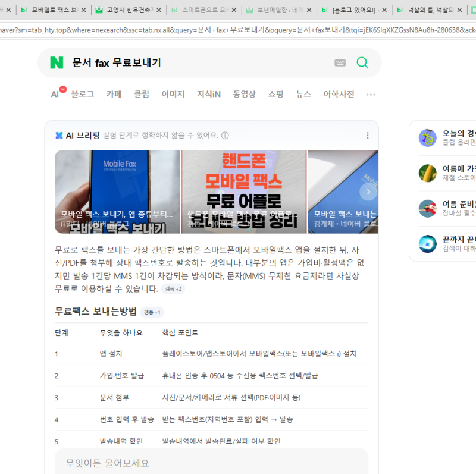The width and height of the screenshot is (476, 474).
Task: Click the 앱 설치 table cell
Action: click(x=111, y=353)
